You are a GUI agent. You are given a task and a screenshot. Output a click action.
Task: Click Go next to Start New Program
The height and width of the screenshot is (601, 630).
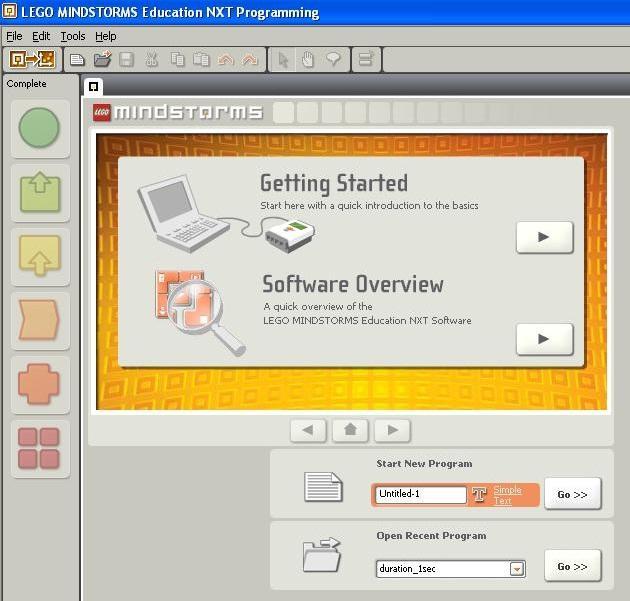pos(573,494)
